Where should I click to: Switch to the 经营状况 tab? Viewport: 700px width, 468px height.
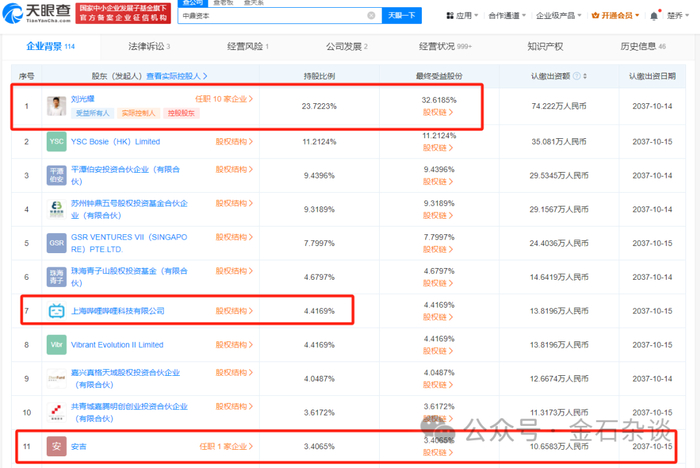pos(445,46)
